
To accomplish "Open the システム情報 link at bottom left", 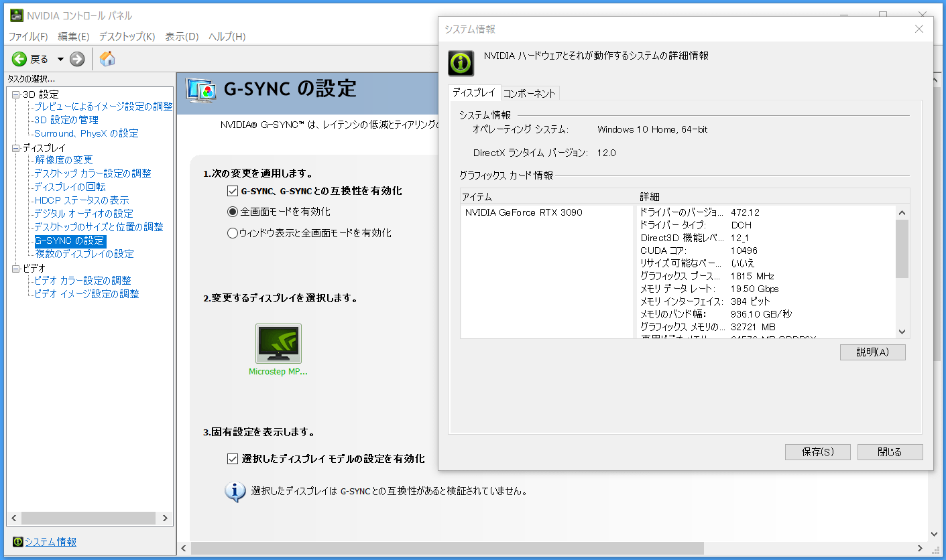I will 51,542.
